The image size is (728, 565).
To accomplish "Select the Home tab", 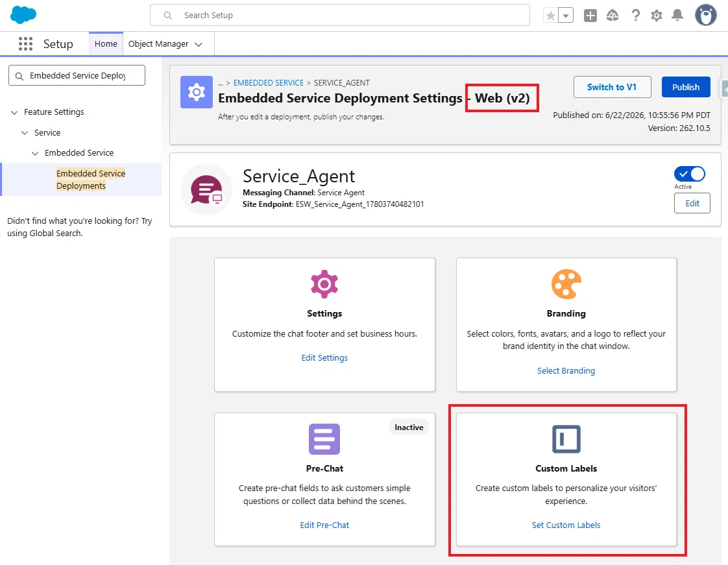I will coord(106,43).
